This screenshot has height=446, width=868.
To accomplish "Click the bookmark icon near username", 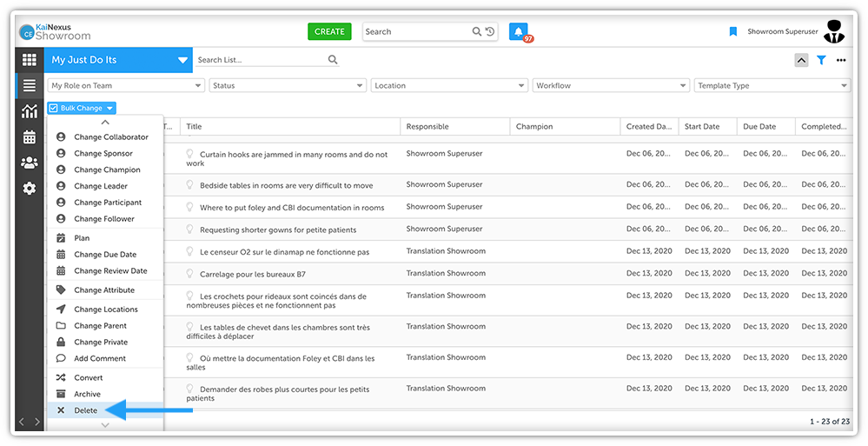I will 733,31.
